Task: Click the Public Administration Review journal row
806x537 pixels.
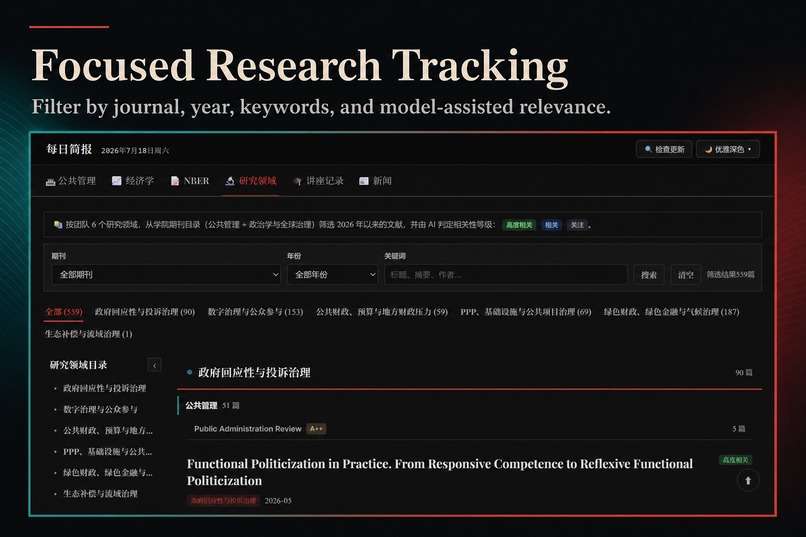Action: (x=469, y=429)
